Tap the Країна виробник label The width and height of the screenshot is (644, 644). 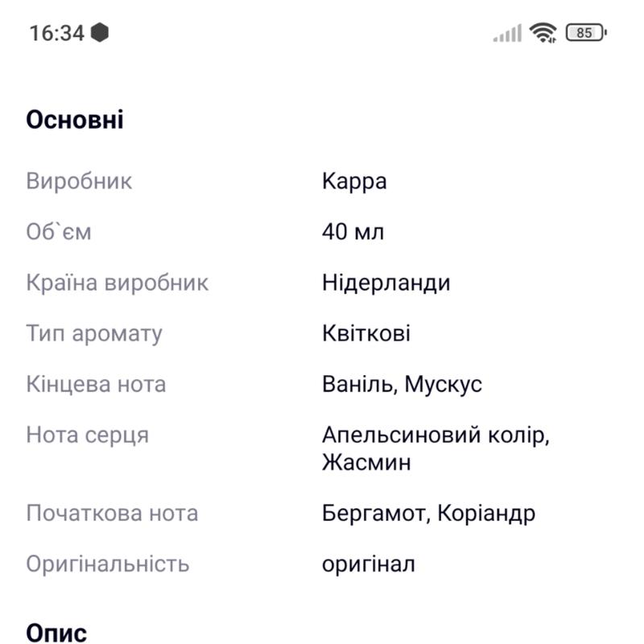tap(117, 283)
